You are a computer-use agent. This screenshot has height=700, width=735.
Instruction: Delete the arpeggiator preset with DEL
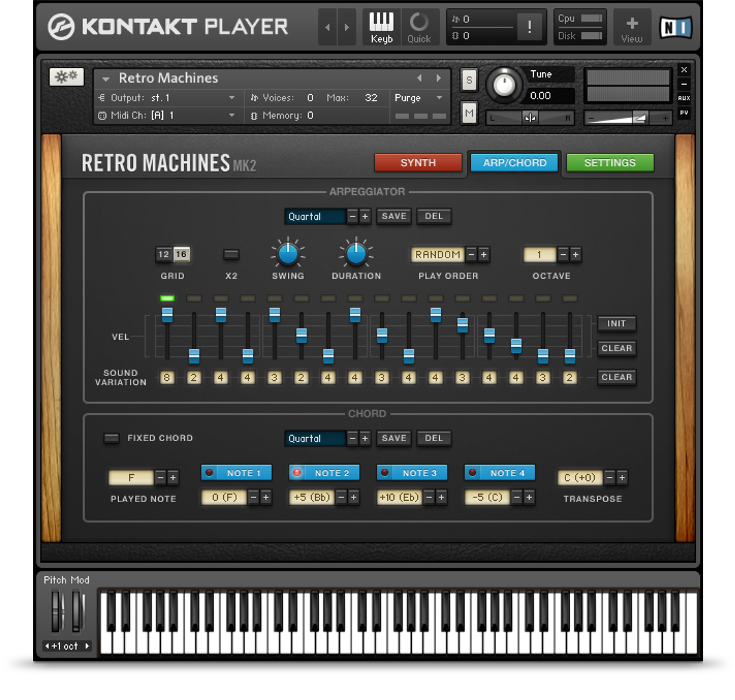(434, 216)
